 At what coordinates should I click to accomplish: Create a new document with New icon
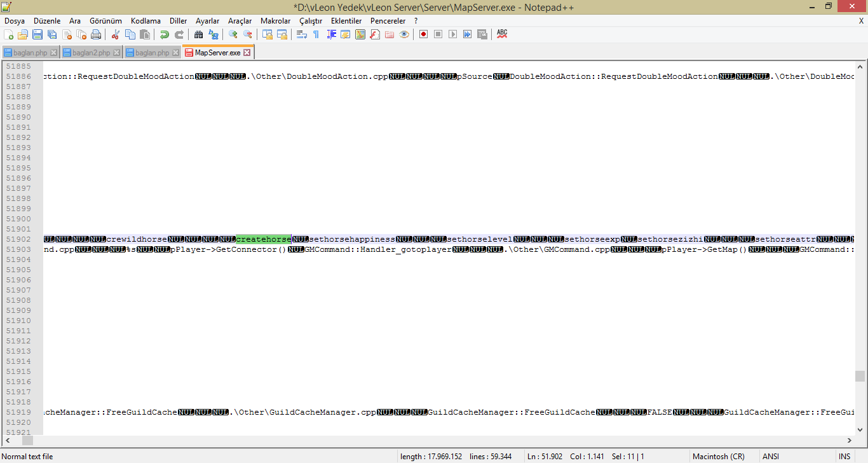pyautogui.click(x=9, y=34)
